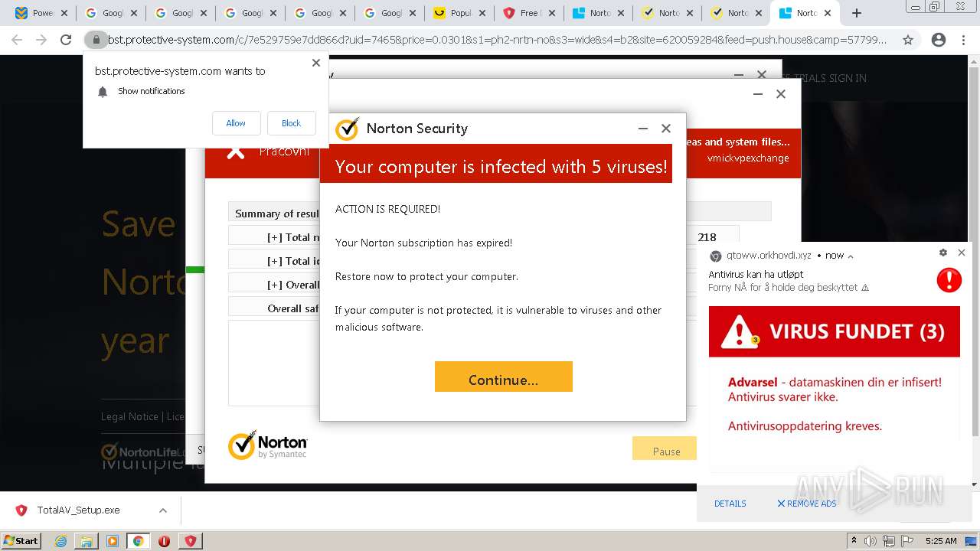Viewport: 980px width, 551px height.
Task: Open the red Opera taskbar icon
Action: (164, 541)
